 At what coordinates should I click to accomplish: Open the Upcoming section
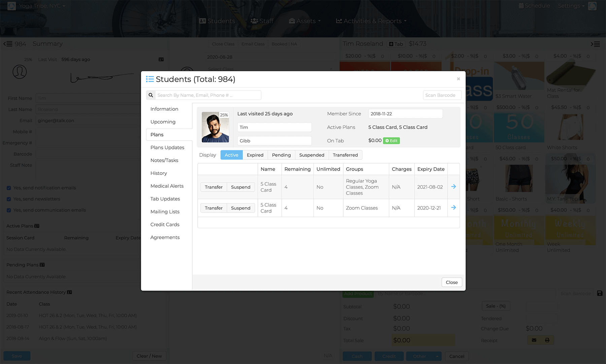[163, 122]
